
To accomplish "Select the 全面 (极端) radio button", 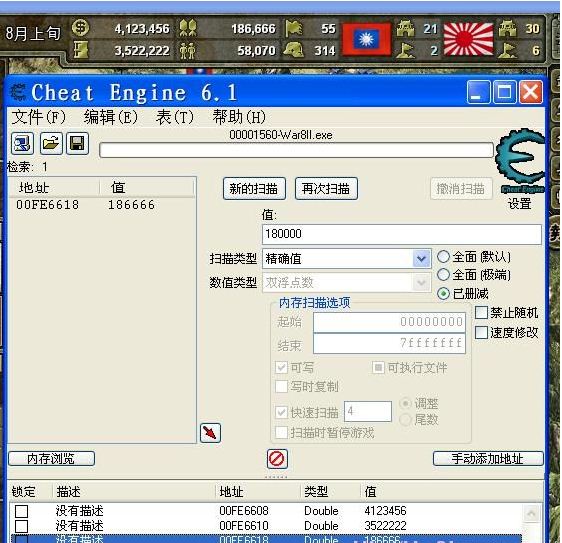I will [443, 275].
